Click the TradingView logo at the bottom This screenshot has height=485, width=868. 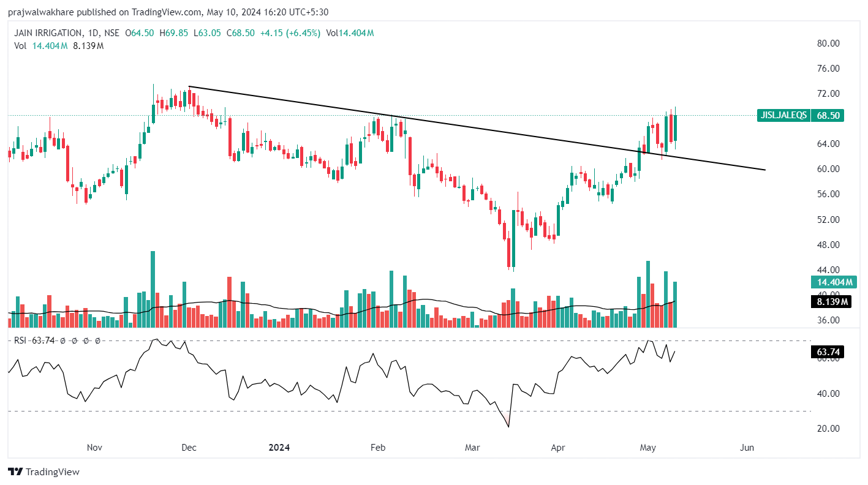(x=43, y=472)
